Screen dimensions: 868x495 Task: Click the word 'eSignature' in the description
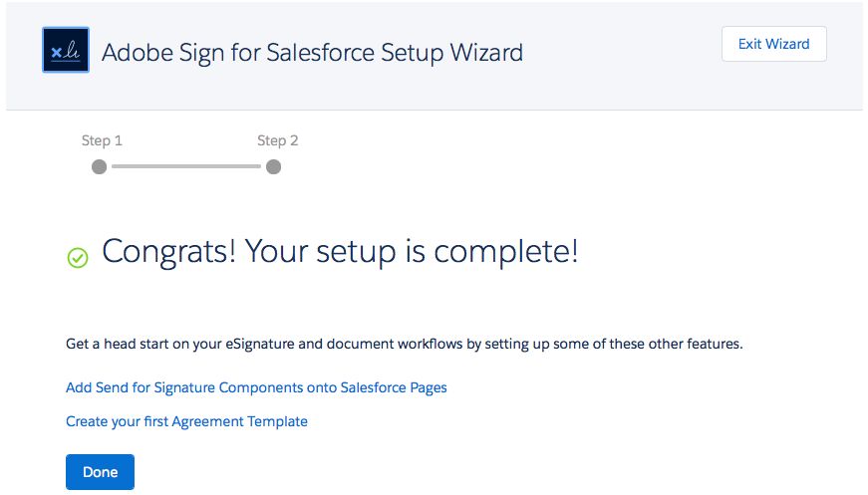pyautogui.click(x=260, y=344)
